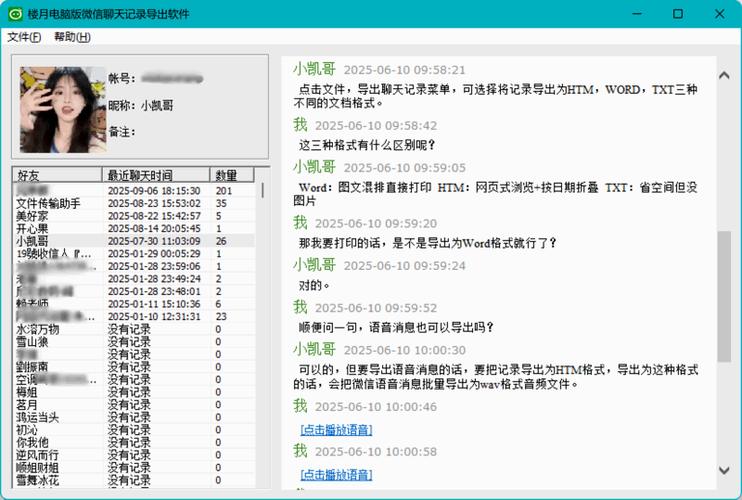742x500 pixels.
Task: Open the 帮助(H) menu
Action: [x=72, y=37]
